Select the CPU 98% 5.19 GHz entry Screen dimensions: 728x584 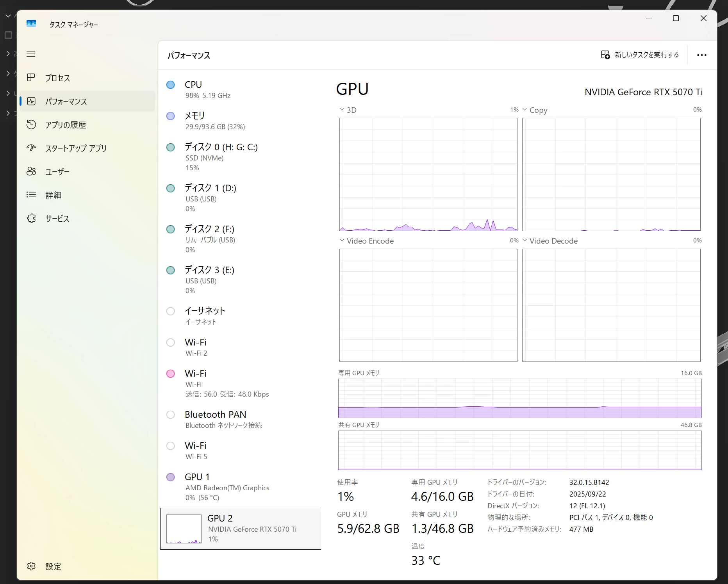pyautogui.click(x=241, y=90)
